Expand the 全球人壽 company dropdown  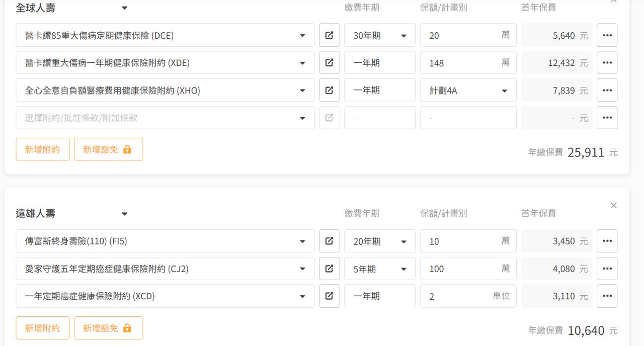pos(124,8)
